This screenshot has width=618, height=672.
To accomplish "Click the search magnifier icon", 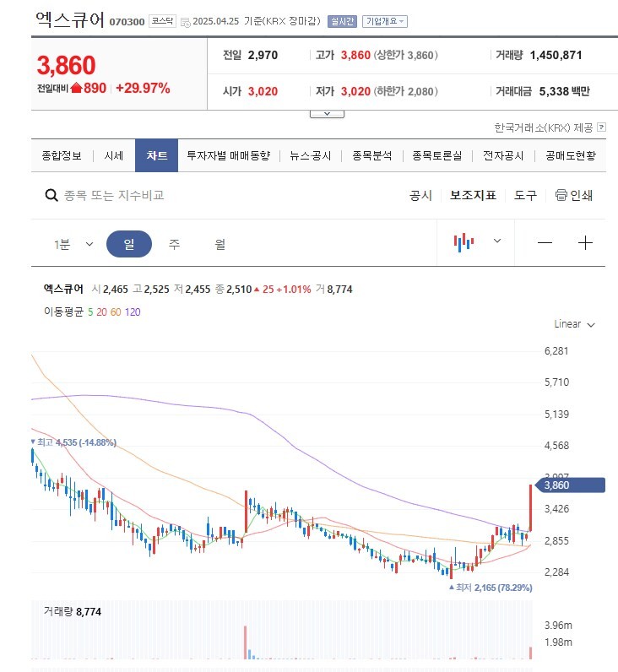I will click(51, 195).
